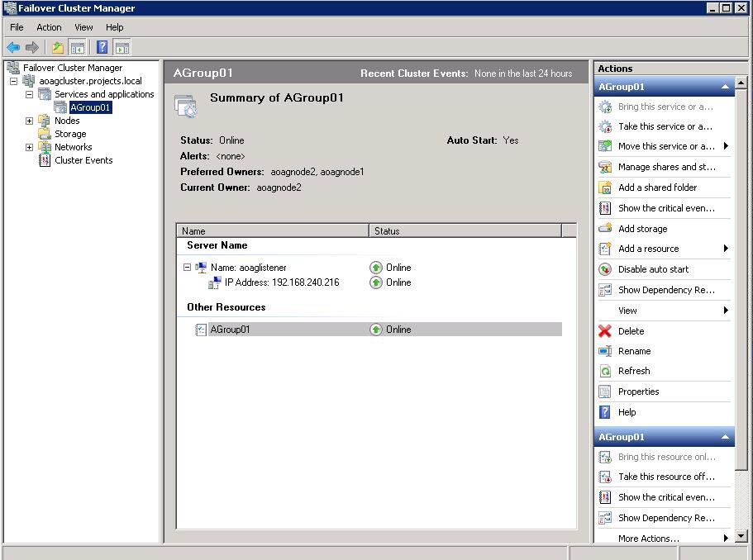Expand the Nodes tree node

coord(29,121)
